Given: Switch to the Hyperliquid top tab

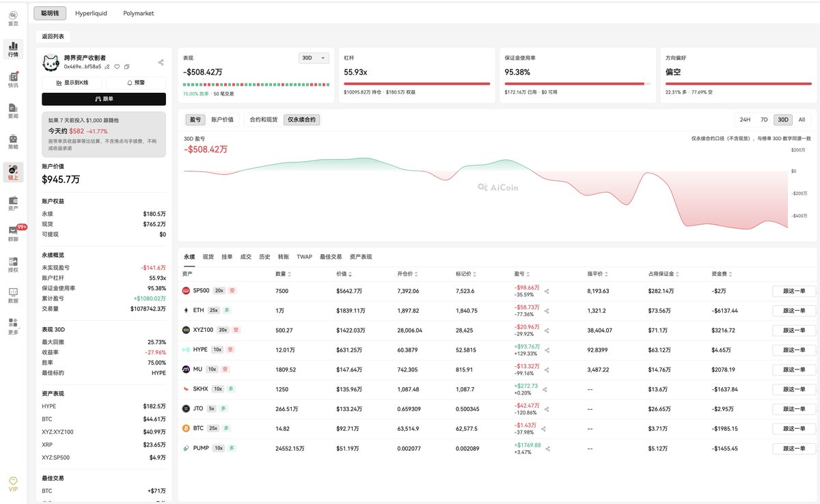Looking at the screenshot, I should pyautogui.click(x=91, y=13).
